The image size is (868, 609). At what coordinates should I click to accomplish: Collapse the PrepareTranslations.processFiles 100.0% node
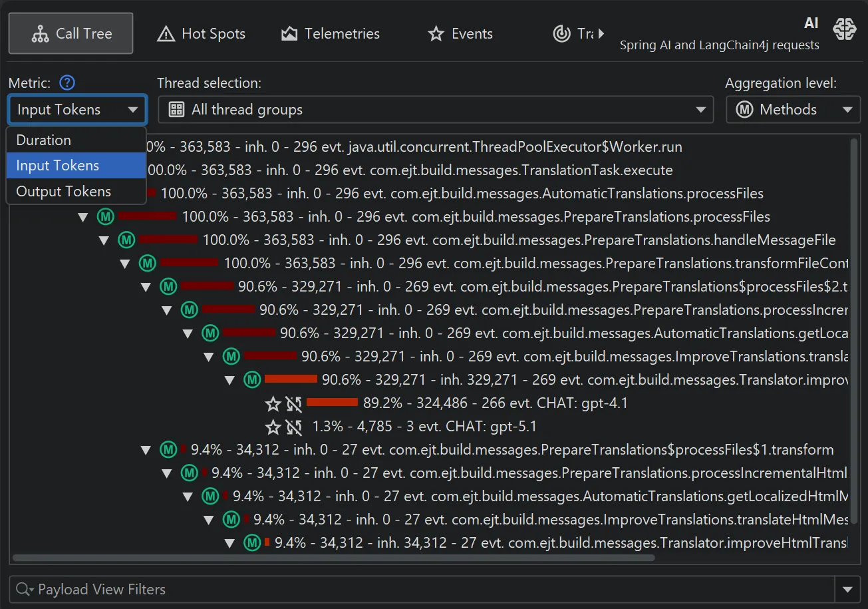[x=83, y=217]
